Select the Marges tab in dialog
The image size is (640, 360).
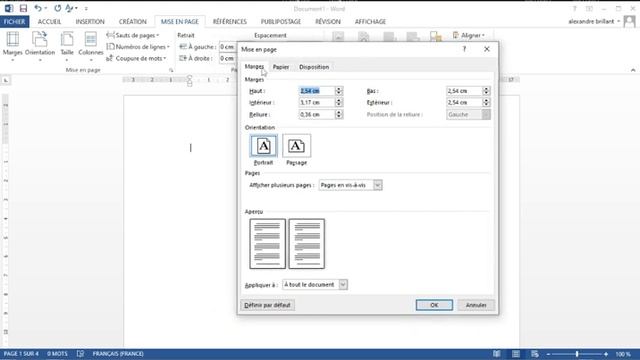pos(254,67)
